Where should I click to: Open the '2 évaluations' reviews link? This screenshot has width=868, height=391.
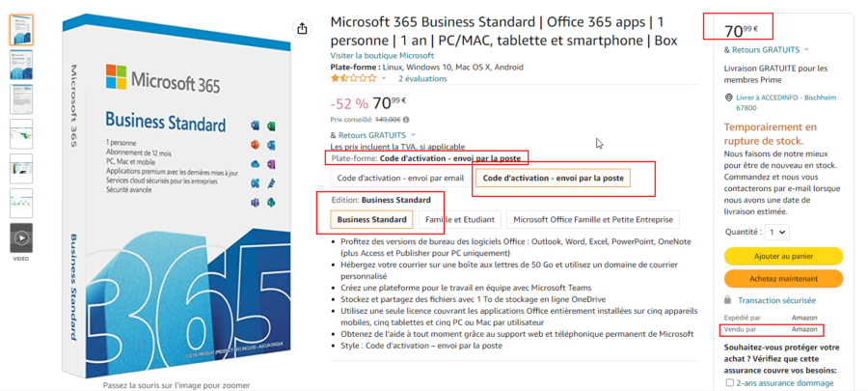[421, 78]
